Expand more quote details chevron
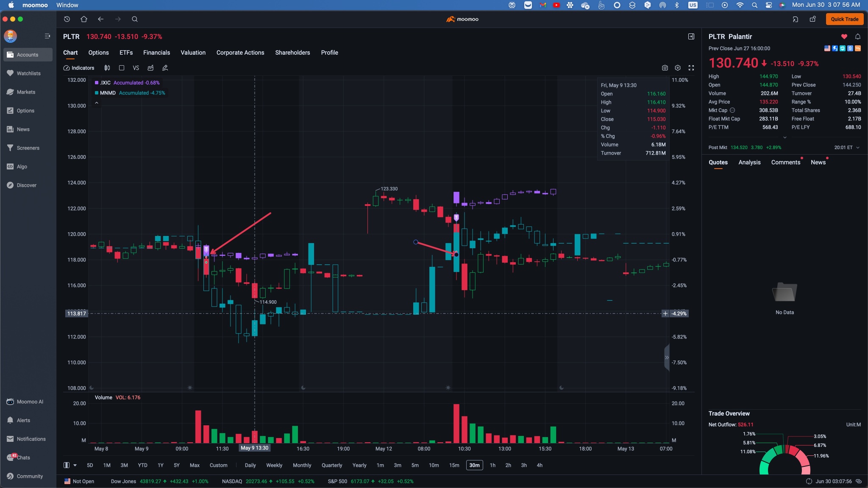Image resolution: width=868 pixels, height=488 pixels. [x=785, y=137]
